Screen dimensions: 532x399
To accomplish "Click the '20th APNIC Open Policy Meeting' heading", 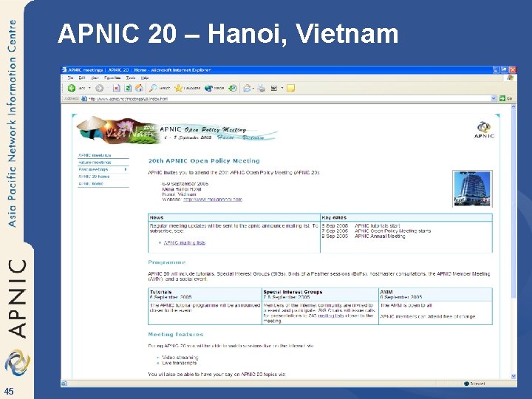I will click(204, 161).
